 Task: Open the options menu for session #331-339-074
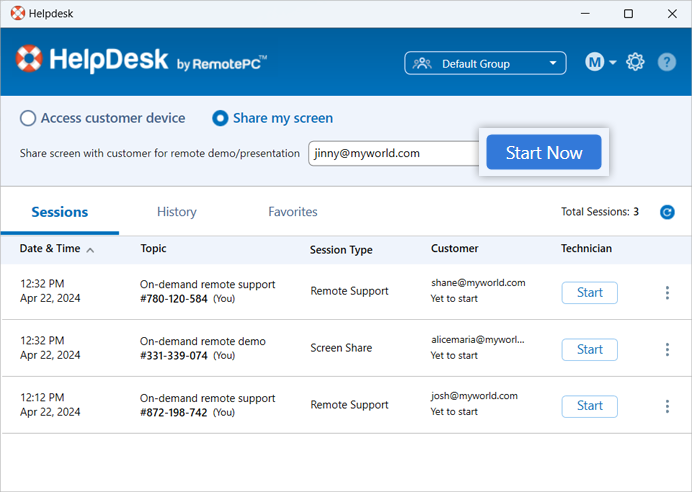point(667,349)
